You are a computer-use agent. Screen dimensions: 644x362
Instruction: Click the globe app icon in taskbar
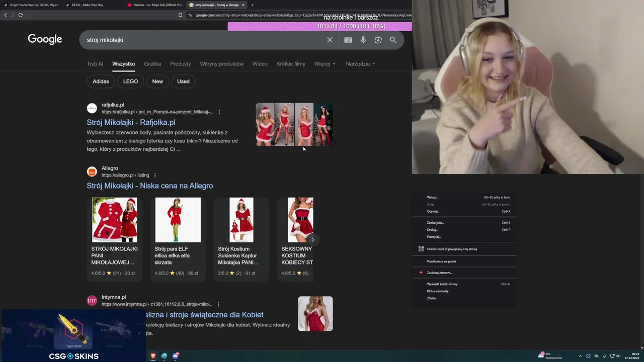pos(164,356)
